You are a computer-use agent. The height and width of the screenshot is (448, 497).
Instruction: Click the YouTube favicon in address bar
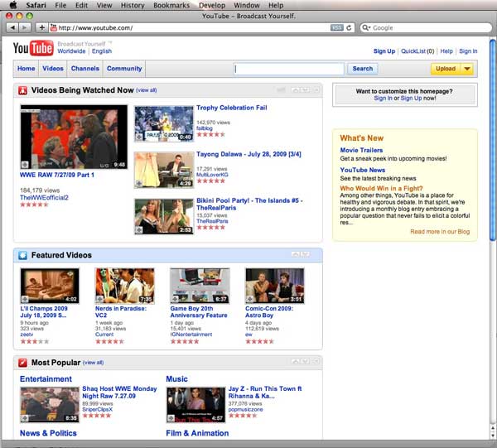tap(54, 27)
